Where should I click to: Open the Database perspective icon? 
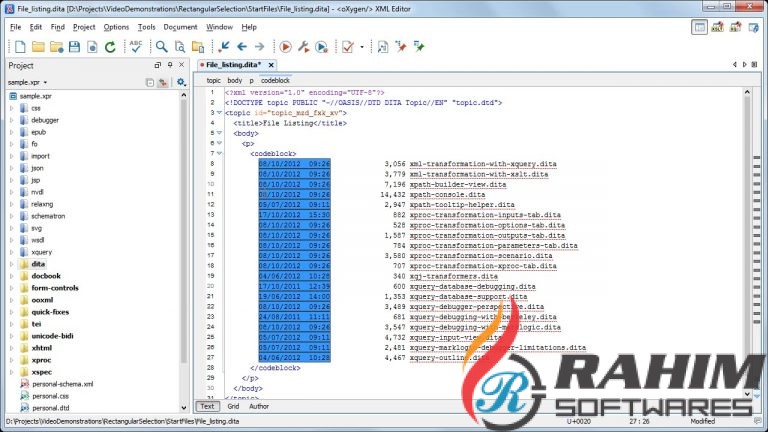coord(754,27)
